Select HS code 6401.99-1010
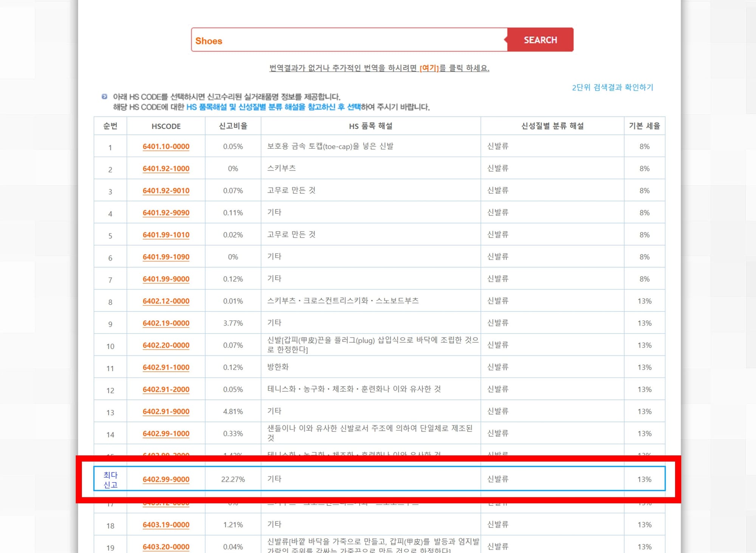The height and width of the screenshot is (553, 756). (x=166, y=235)
